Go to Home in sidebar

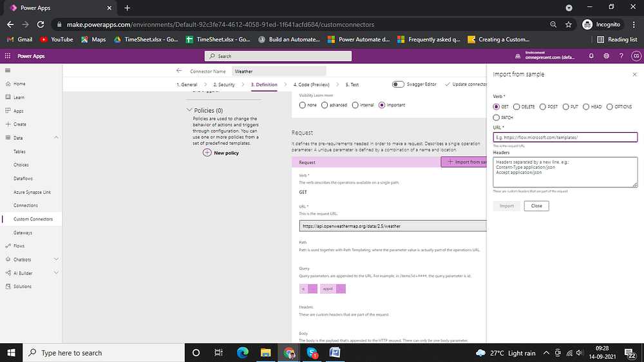click(x=19, y=84)
